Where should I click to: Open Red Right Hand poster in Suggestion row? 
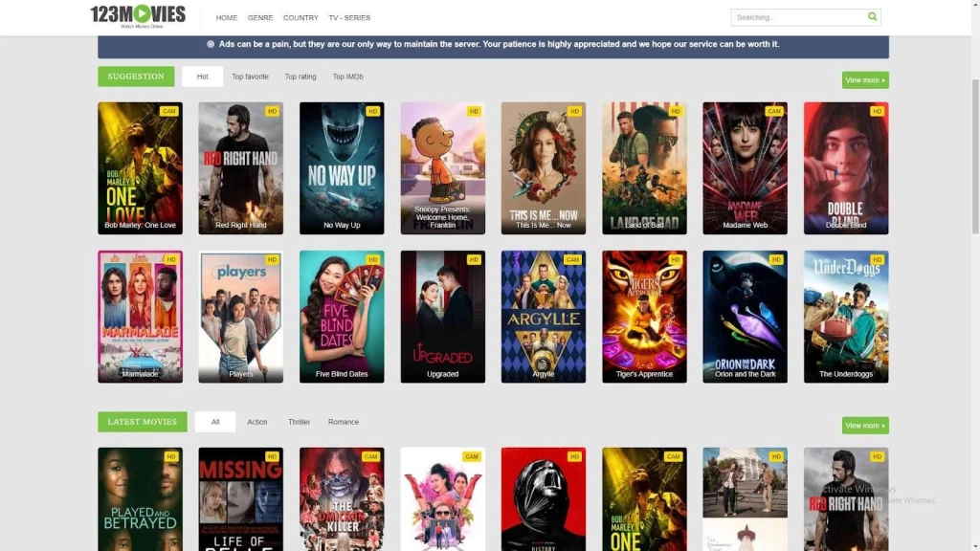[240, 168]
